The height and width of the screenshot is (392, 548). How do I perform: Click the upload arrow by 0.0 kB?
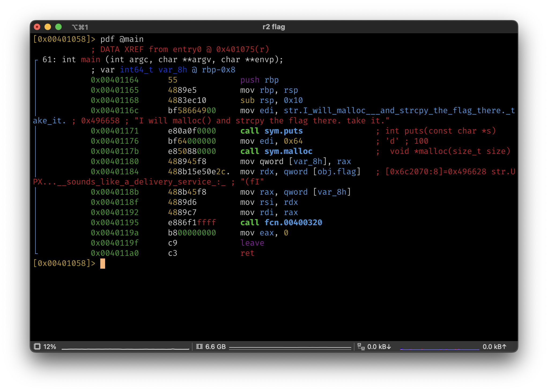(504, 346)
